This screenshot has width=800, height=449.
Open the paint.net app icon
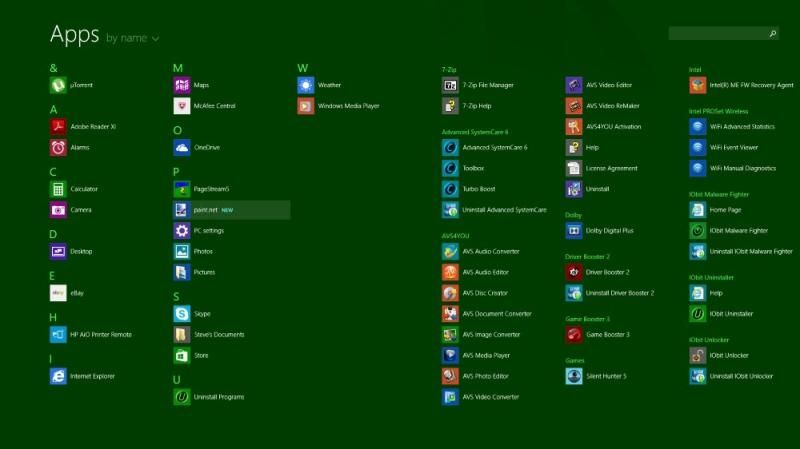coord(182,210)
